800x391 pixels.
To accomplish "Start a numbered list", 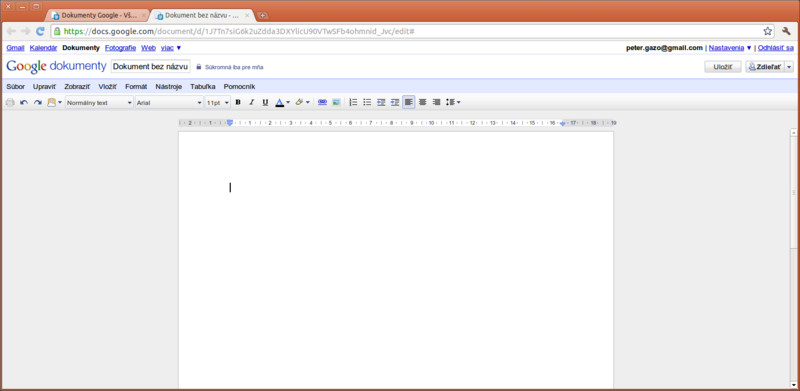I will click(x=353, y=102).
